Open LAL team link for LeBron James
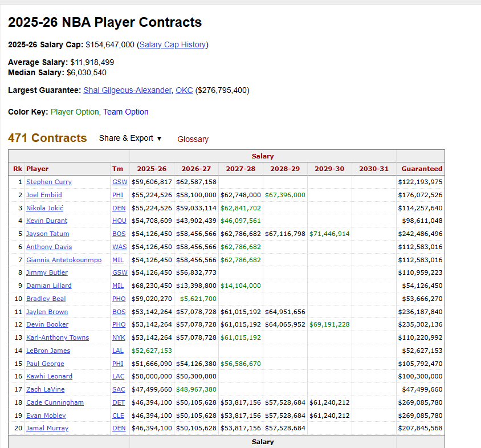481x448 pixels. [118, 351]
